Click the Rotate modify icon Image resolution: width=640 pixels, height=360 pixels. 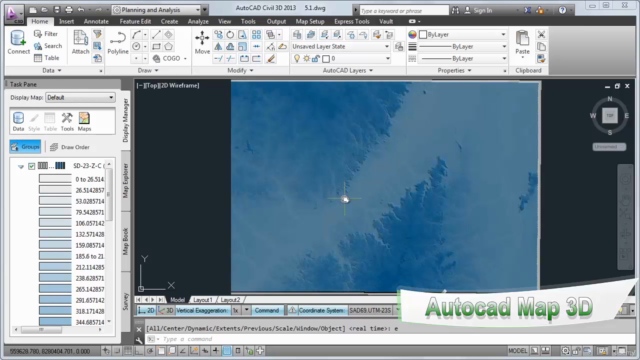[x=230, y=35]
